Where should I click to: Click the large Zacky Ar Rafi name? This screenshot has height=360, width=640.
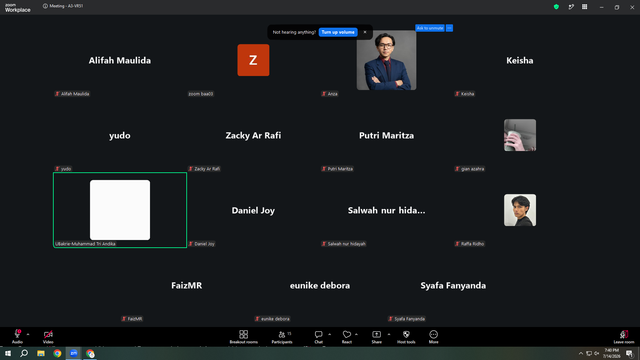[253, 136]
